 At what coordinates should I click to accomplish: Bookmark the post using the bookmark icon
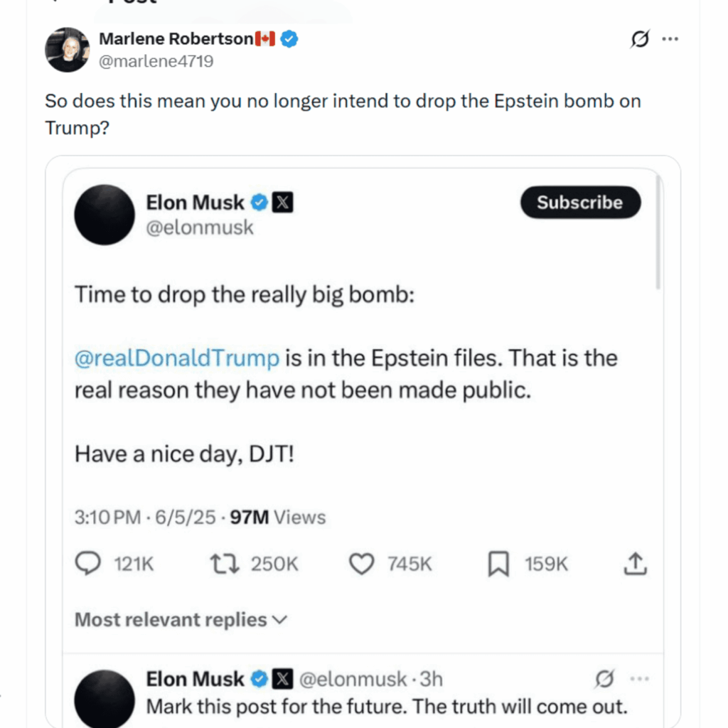click(x=498, y=563)
